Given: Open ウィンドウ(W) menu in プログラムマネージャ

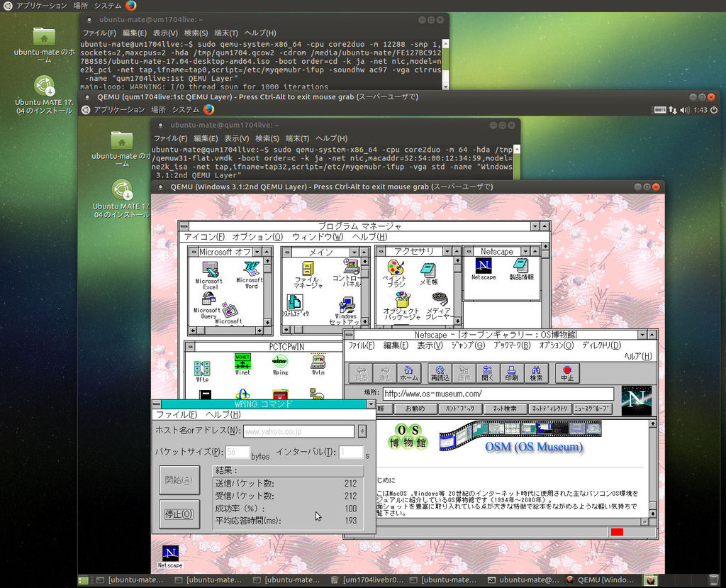Looking at the screenshot, I should coord(318,237).
